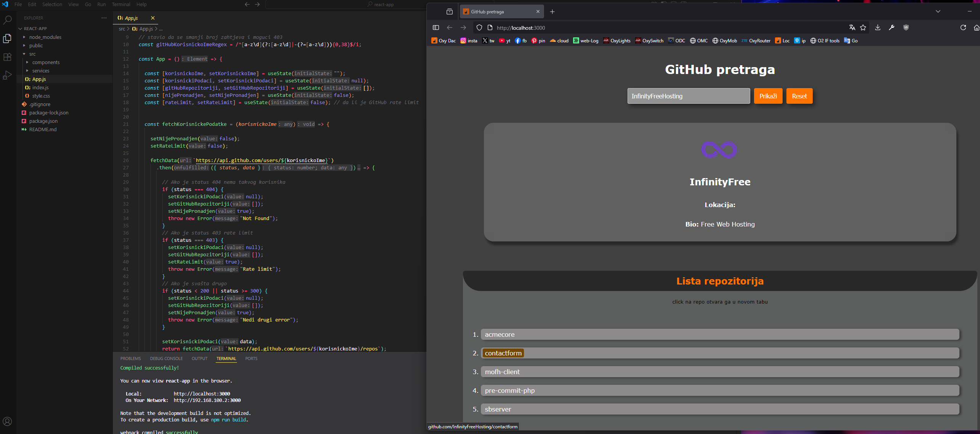Click the Firefox sidebar toggle icon
Image resolution: width=980 pixels, height=434 pixels.
tap(436, 27)
